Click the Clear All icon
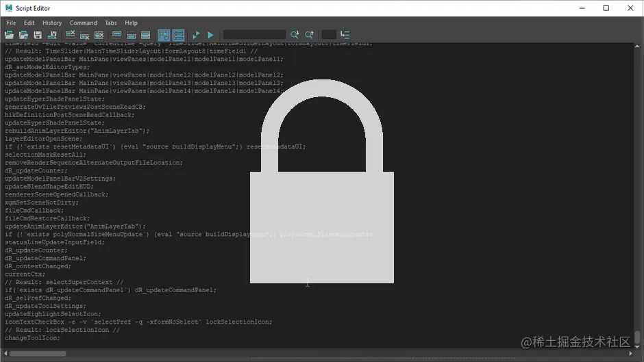 (x=99, y=35)
